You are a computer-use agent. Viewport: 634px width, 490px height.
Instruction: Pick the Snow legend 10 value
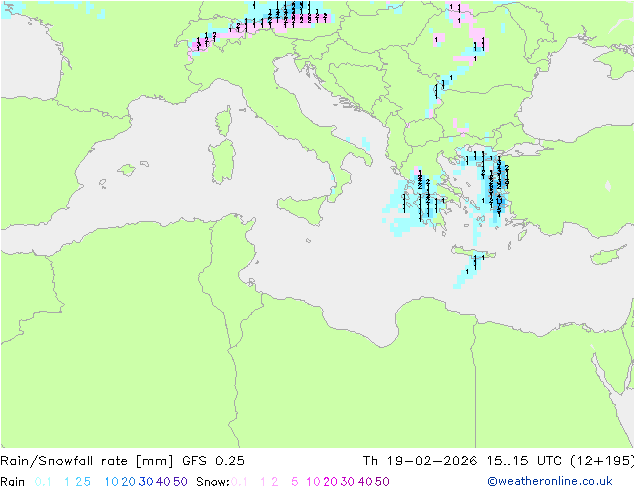click(x=313, y=482)
